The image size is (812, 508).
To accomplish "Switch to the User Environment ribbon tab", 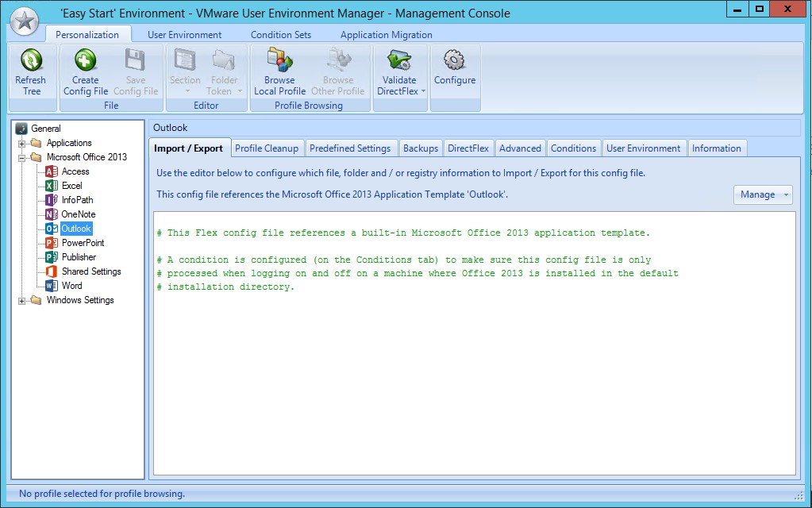I will pos(184,35).
